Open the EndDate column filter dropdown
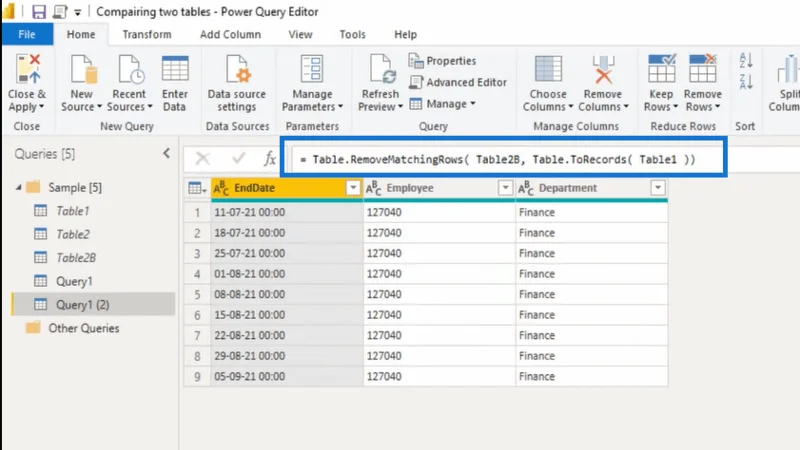800x450 pixels. click(353, 188)
